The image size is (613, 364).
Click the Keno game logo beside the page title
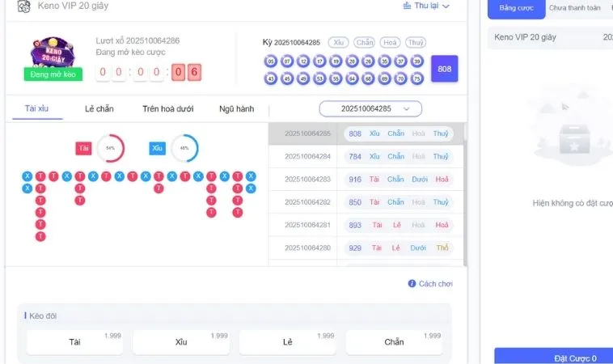[23, 6]
